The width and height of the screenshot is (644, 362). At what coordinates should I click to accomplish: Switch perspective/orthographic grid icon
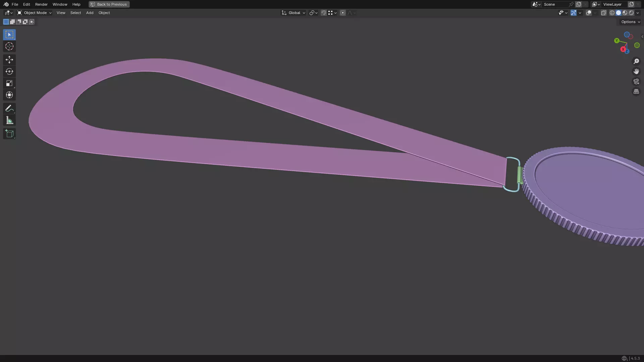(x=636, y=92)
